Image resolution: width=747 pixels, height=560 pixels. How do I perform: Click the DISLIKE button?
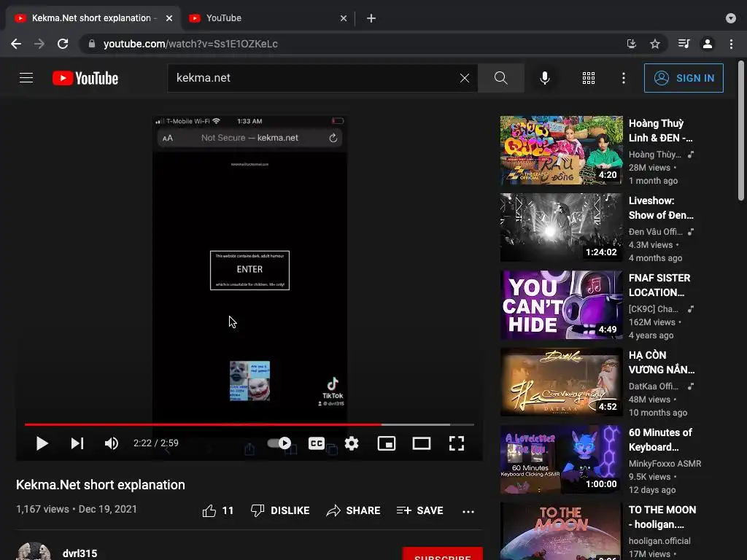click(x=280, y=510)
